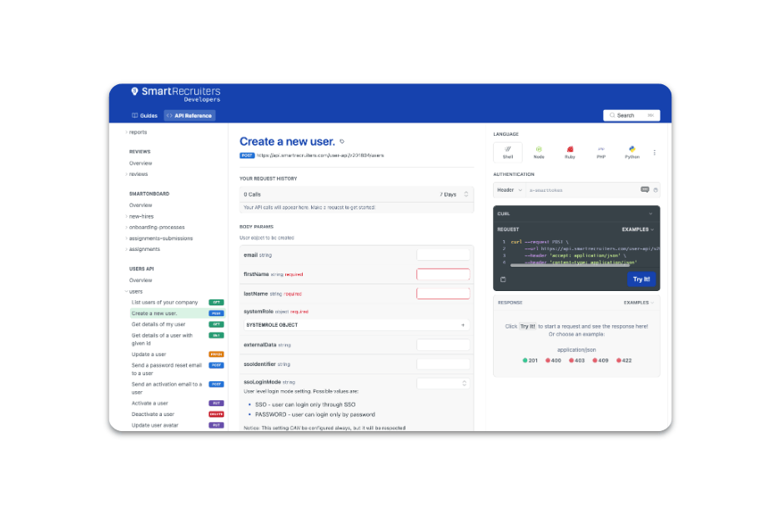Click the firstName input field
Viewport: 769px width, 532px height.
tap(443, 274)
